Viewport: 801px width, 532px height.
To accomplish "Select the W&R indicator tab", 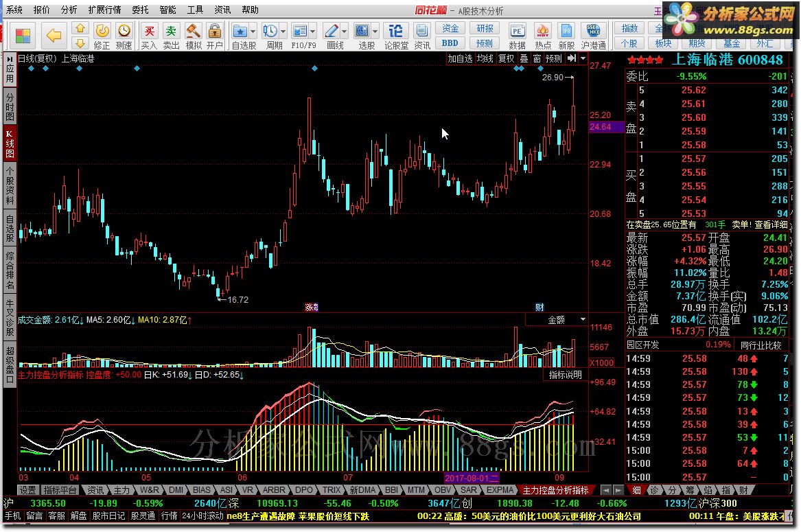I will click(x=149, y=490).
